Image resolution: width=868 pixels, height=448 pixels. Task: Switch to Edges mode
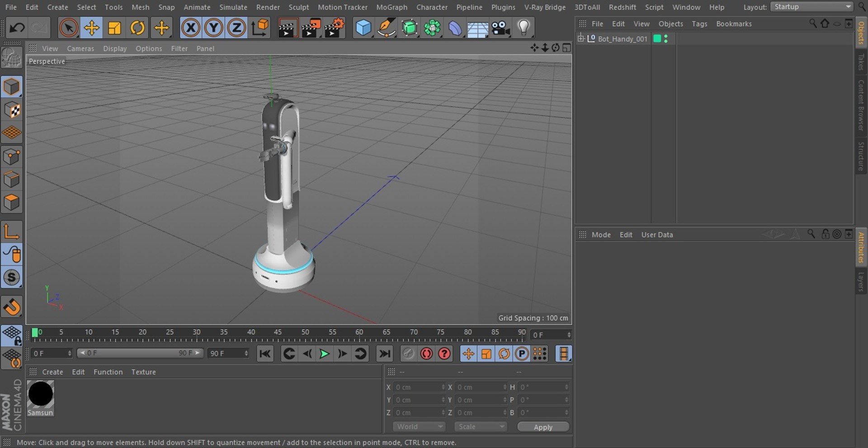(x=12, y=179)
